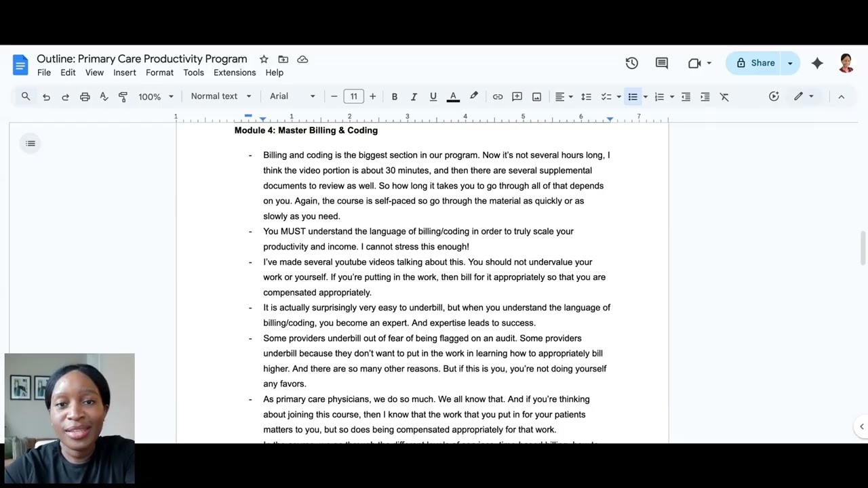868x488 pixels.
Task: Hide the menus with the collapse arrow
Action: coord(841,97)
